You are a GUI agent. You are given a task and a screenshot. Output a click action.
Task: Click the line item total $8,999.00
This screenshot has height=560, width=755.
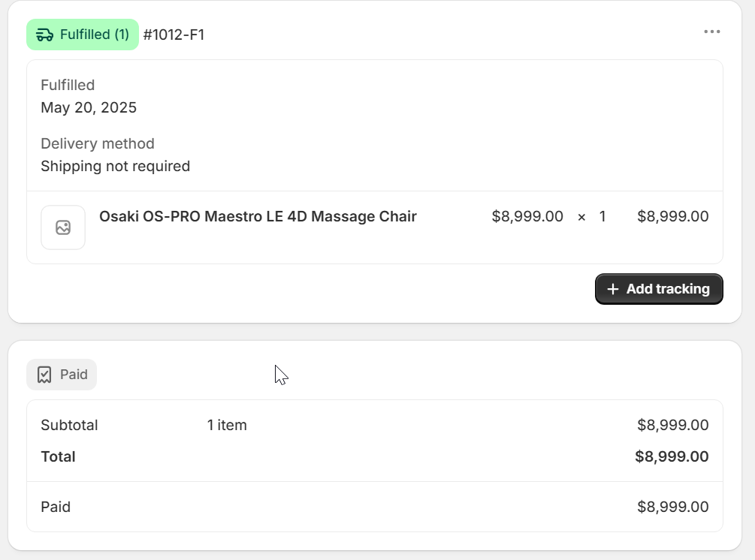pos(672,216)
